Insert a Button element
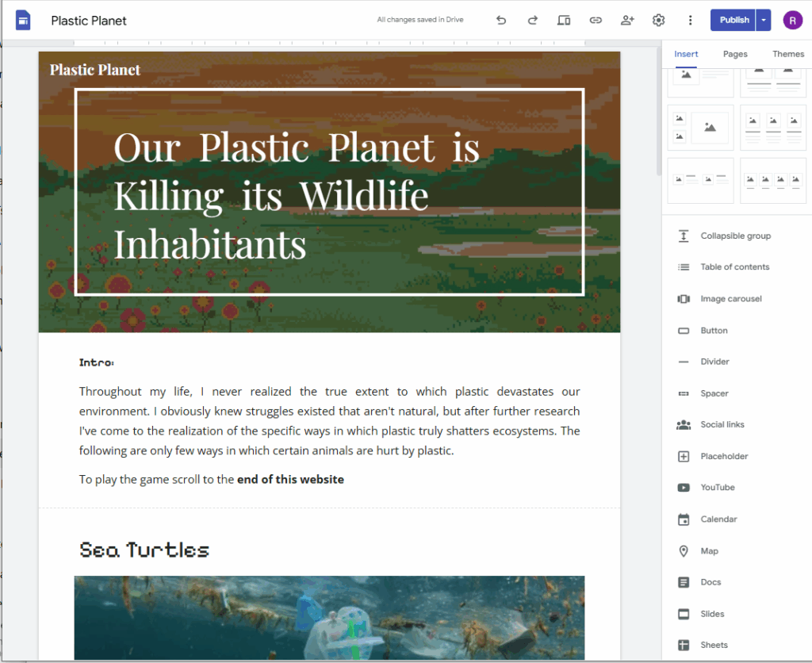The image size is (812, 663). pyautogui.click(x=714, y=331)
